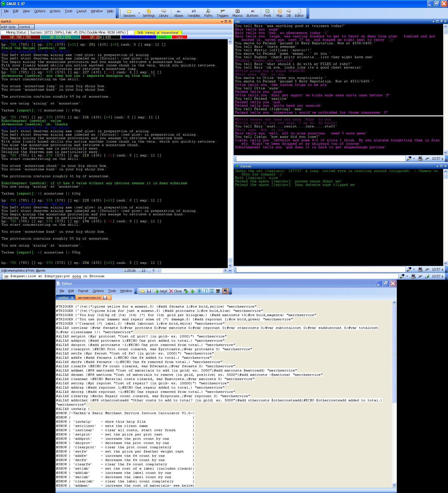
Task: Click the computer icon in tells input bar
Action: [420, 159]
